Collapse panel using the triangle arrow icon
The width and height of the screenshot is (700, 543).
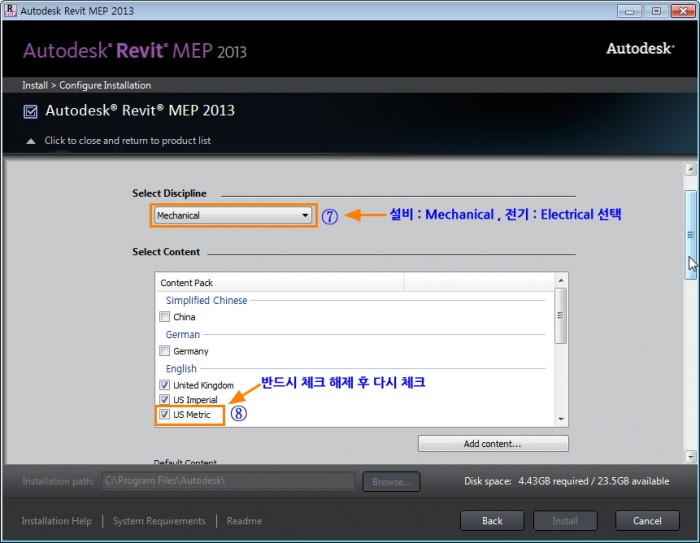click(31, 141)
